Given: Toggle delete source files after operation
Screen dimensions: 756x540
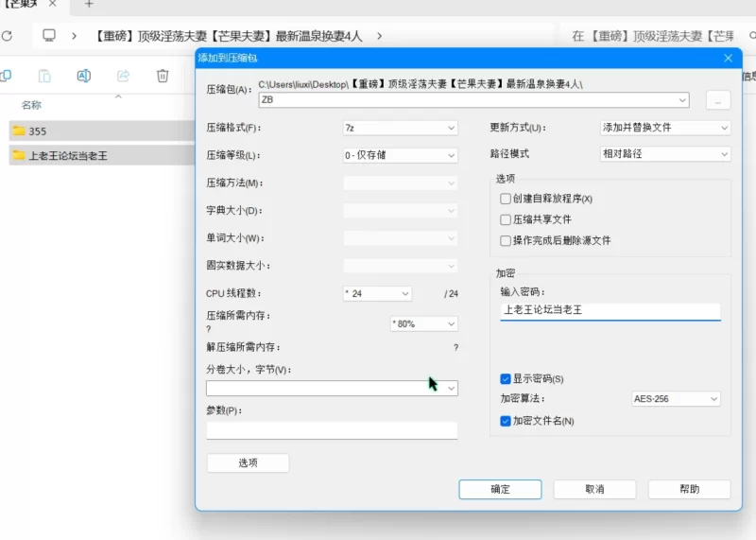Looking at the screenshot, I should [x=506, y=240].
